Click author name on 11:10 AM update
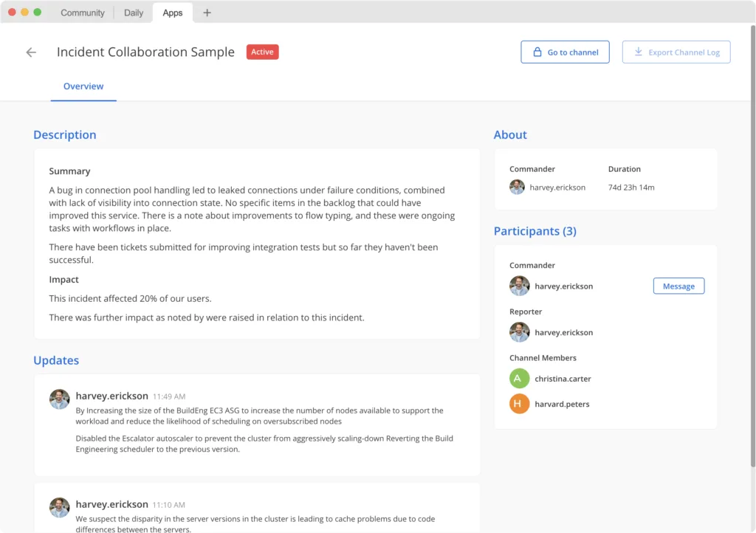The height and width of the screenshot is (533, 756). pyautogui.click(x=112, y=504)
